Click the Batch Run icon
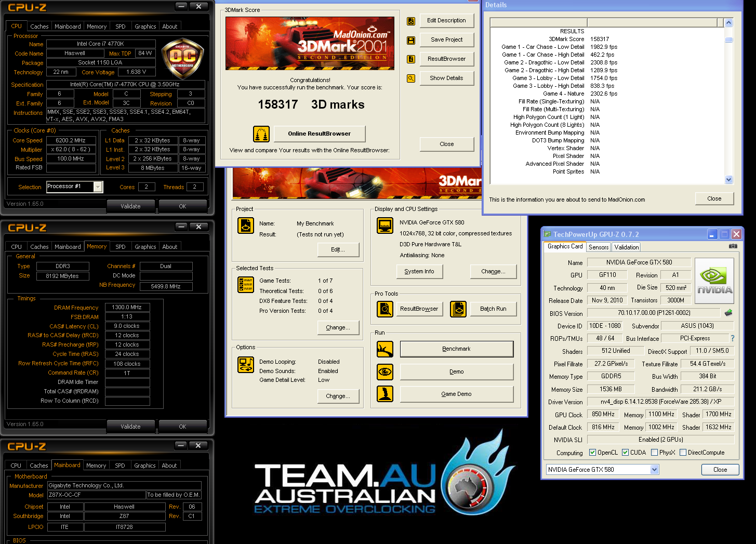 (458, 309)
